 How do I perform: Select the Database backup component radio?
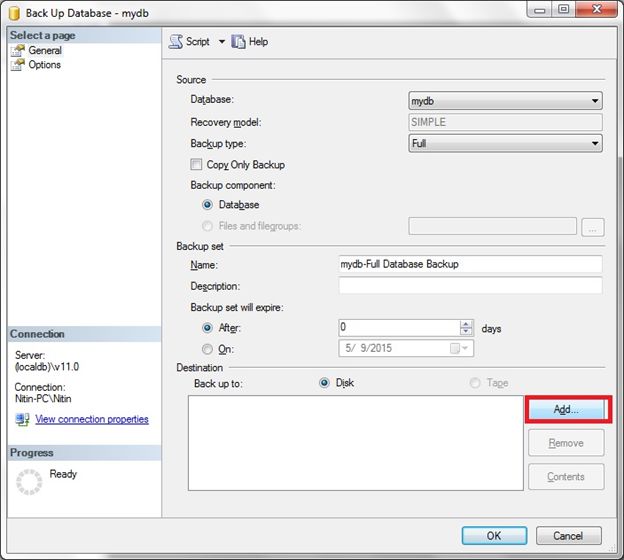coord(207,205)
